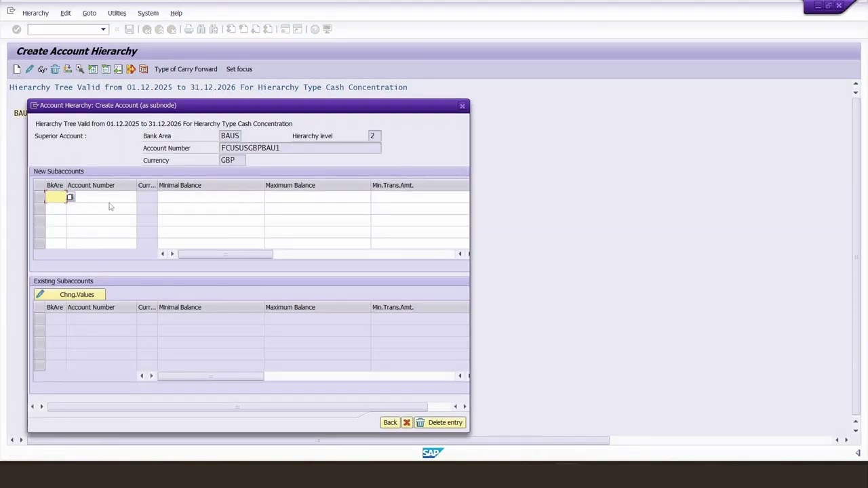
Task: Click the New Subaccounts horizontal scrollbar thumb
Action: [225, 254]
